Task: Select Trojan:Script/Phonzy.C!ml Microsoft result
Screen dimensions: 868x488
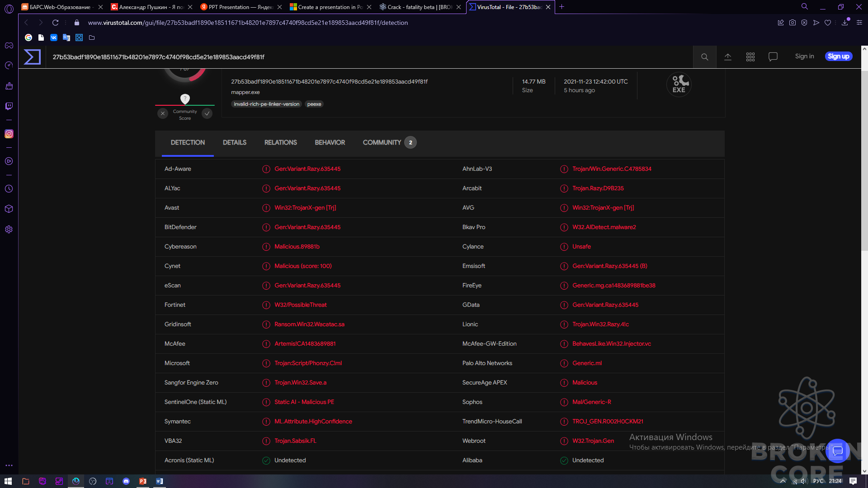Action: 308,363
